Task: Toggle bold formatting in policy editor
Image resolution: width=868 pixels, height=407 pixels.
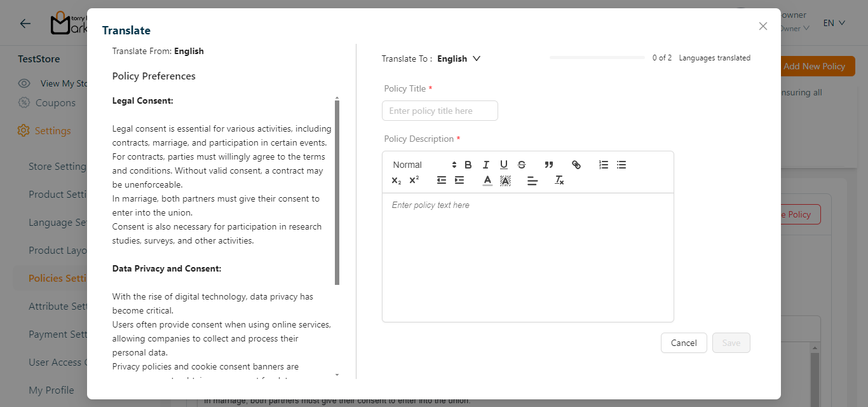Action: pyautogui.click(x=468, y=165)
